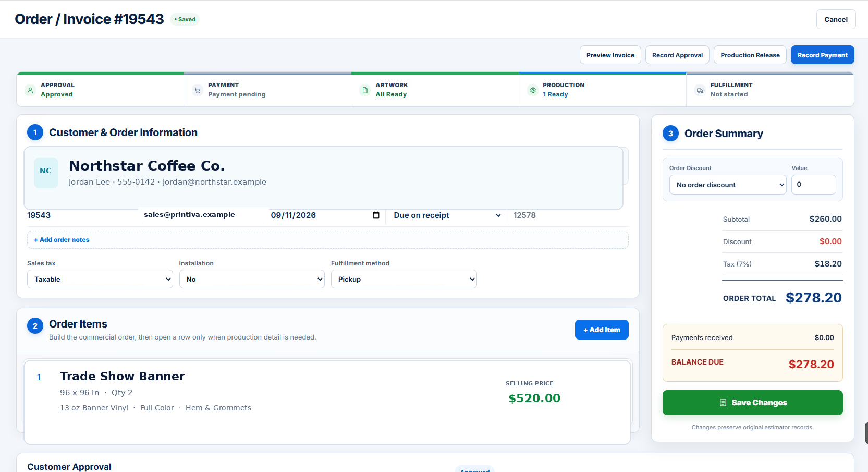Screen dimensions: 868x472
Task: Click the Production stage gear icon
Action: pyautogui.click(x=533, y=90)
